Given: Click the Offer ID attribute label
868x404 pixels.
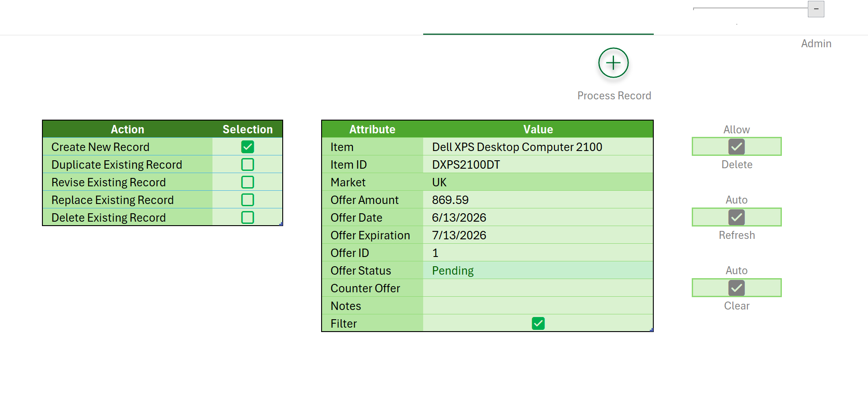Looking at the screenshot, I should (x=350, y=253).
